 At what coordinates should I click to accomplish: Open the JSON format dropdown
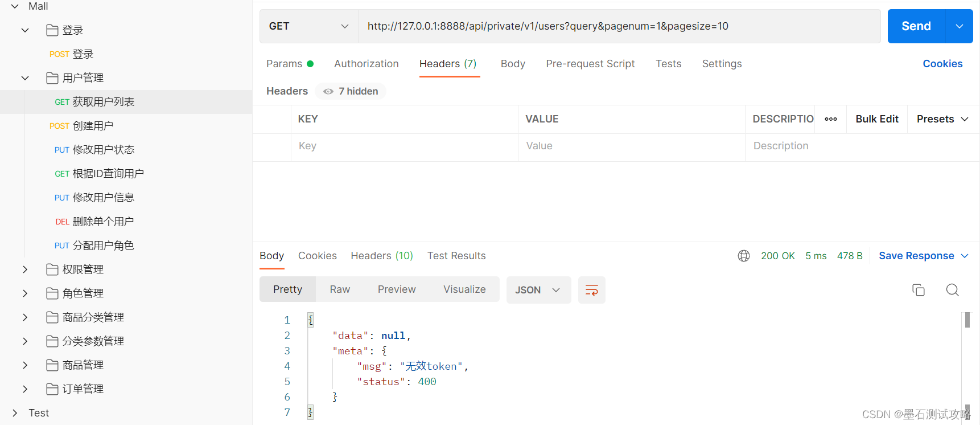pos(538,290)
